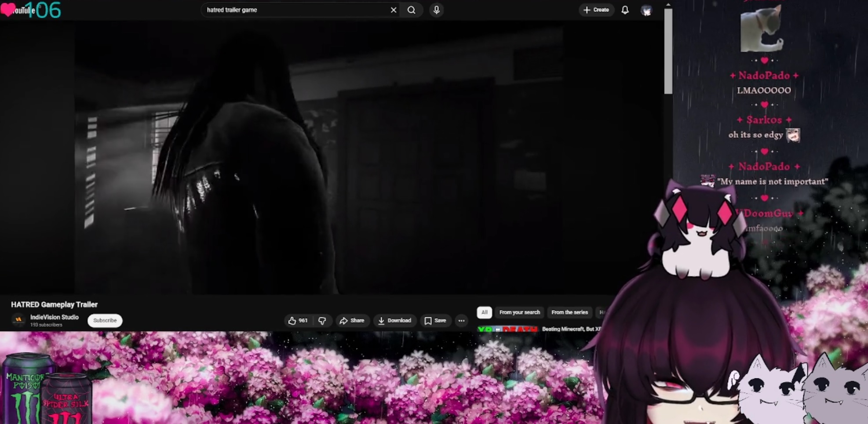Share the video
This screenshot has height=424, width=868.
coord(352,321)
